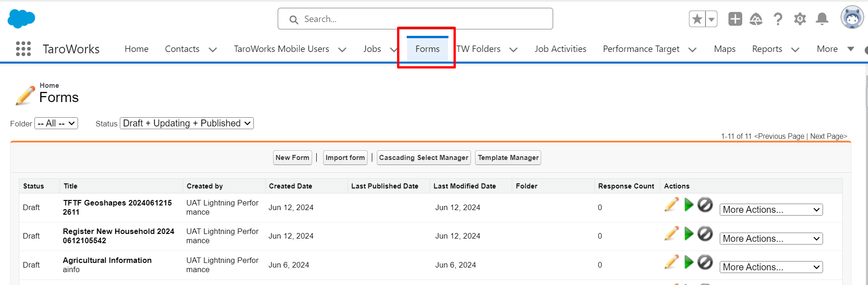Expand the Contacts tab chevron
The height and width of the screenshot is (285, 868).
[x=213, y=50]
